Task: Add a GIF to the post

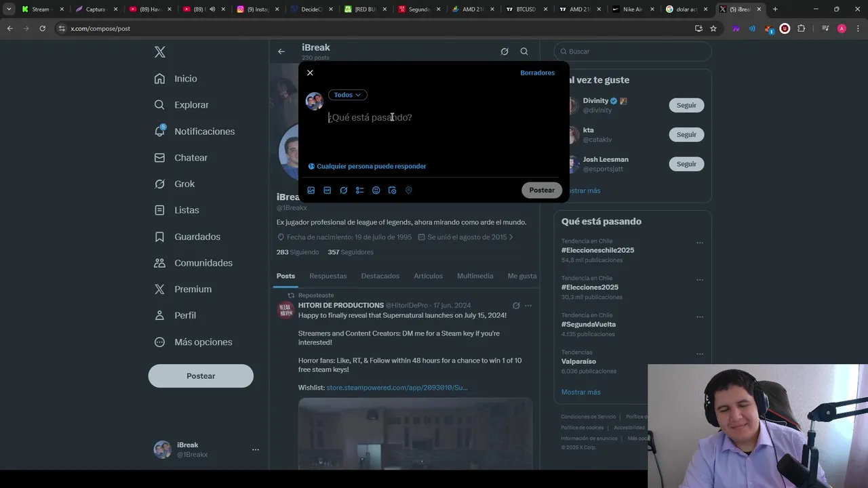Action: point(328,190)
